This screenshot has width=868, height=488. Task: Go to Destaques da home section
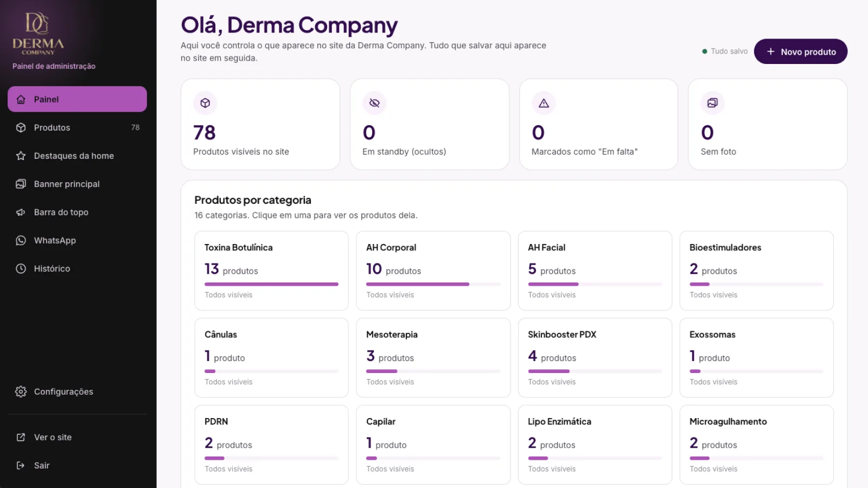(77, 156)
